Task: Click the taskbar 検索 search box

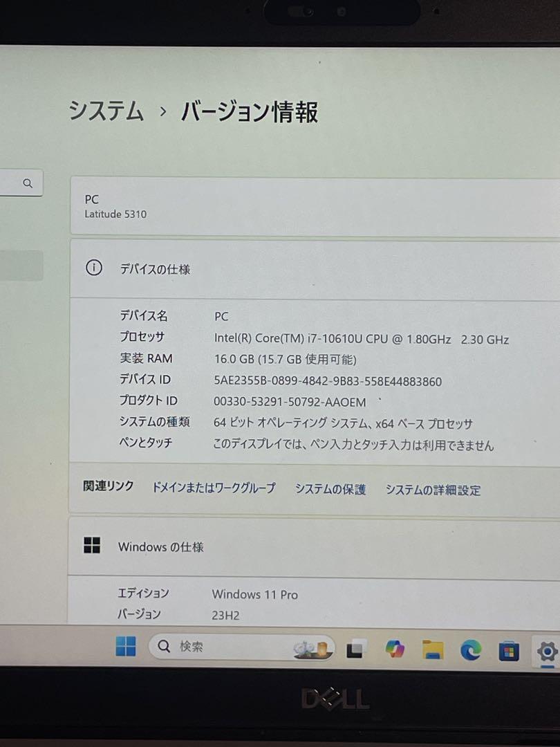Action: [241, 647]
